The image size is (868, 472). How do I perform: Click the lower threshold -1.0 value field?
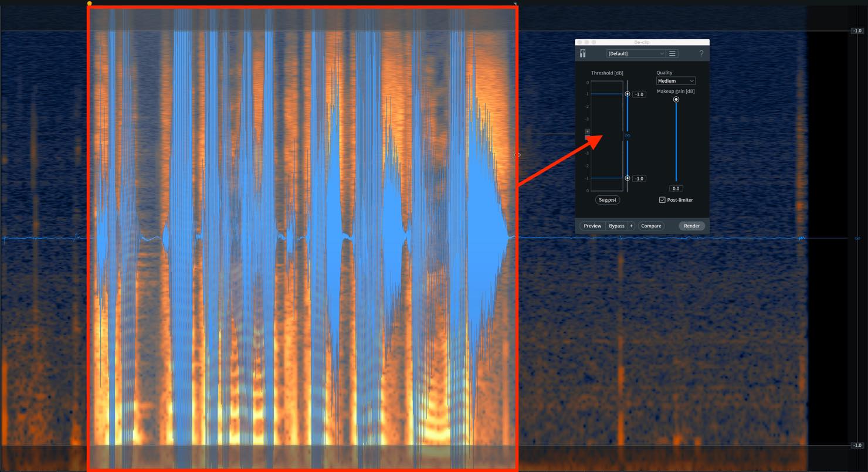pos(639,178)
